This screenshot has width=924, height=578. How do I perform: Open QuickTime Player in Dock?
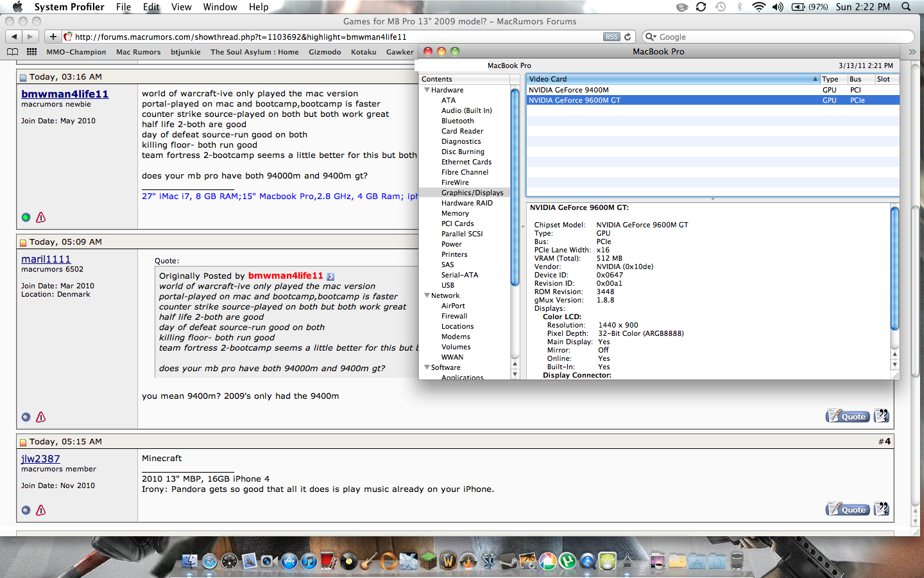[587, 561]
